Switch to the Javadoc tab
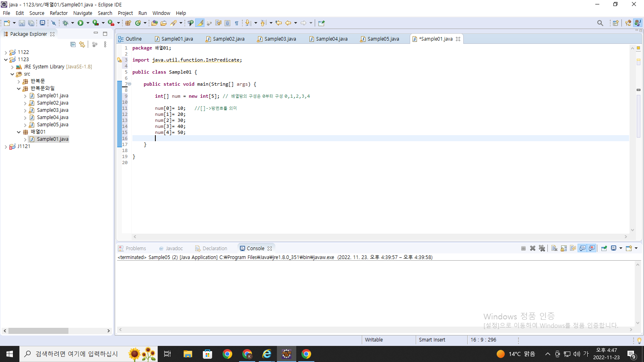Viewport: 644px width, 362px height. tap(171, 248)
